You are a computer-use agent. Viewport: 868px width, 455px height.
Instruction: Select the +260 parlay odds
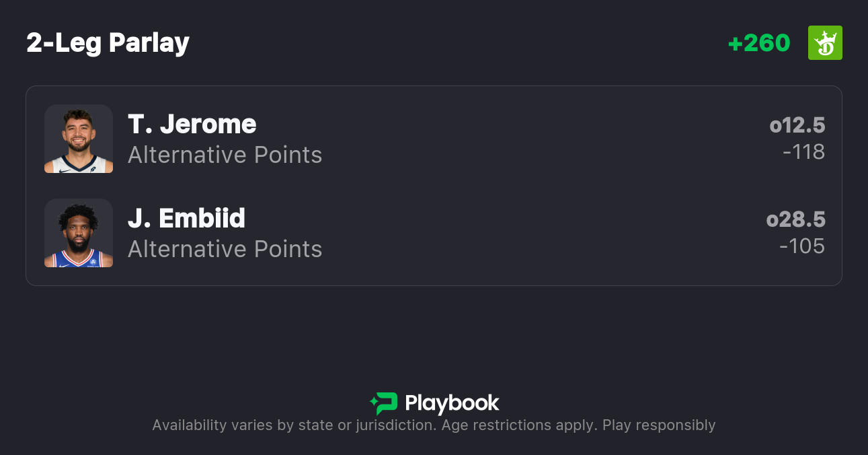(758, 43)
